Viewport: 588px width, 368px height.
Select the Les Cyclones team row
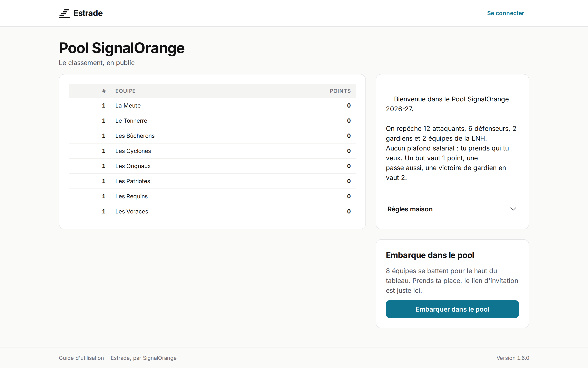coord(212,151)
